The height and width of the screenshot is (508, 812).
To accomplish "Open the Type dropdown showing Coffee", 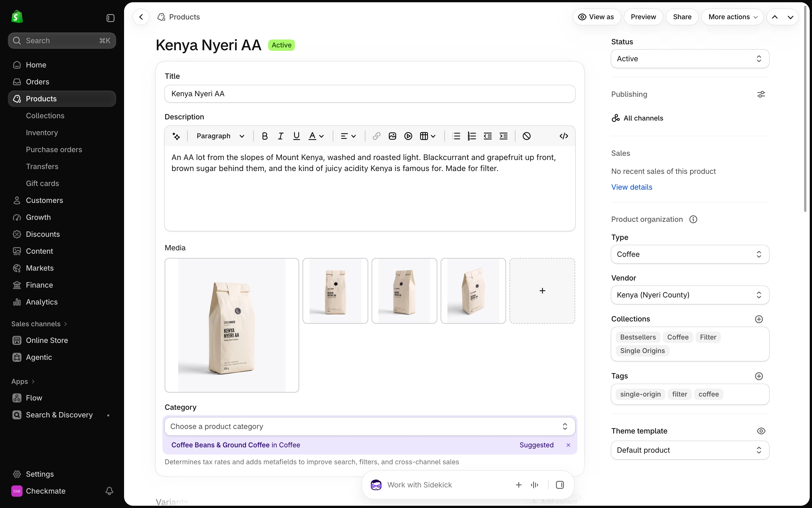I will [690, 254].
